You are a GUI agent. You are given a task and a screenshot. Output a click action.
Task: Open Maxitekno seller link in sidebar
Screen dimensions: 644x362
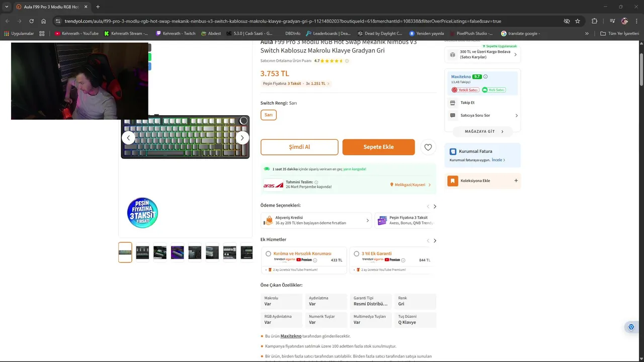click(x=461, y=76)
